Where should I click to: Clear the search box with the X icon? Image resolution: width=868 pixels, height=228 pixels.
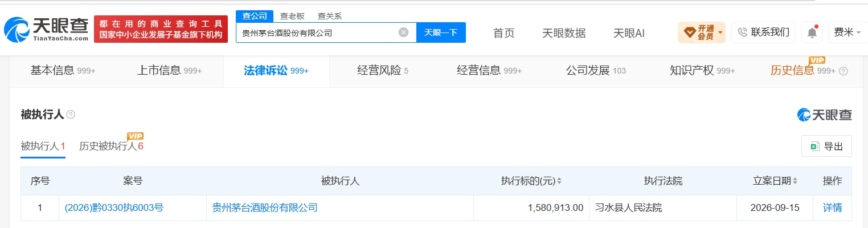[403, 32]
